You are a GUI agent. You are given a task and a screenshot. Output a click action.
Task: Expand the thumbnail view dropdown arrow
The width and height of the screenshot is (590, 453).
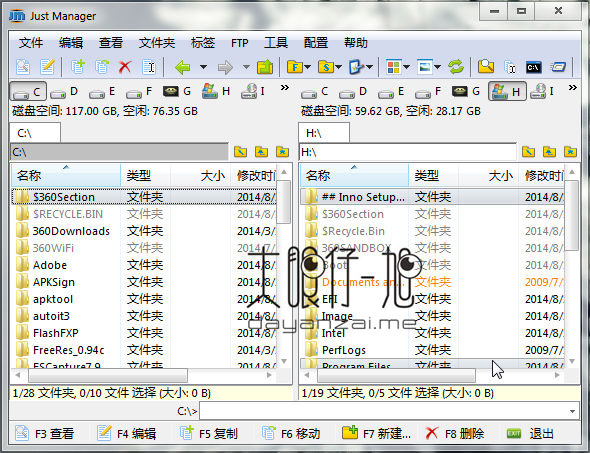pos(438,67)
